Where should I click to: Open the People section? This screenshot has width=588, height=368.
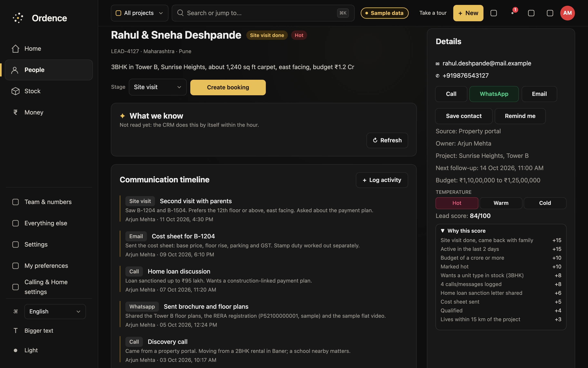coord(49,70)
